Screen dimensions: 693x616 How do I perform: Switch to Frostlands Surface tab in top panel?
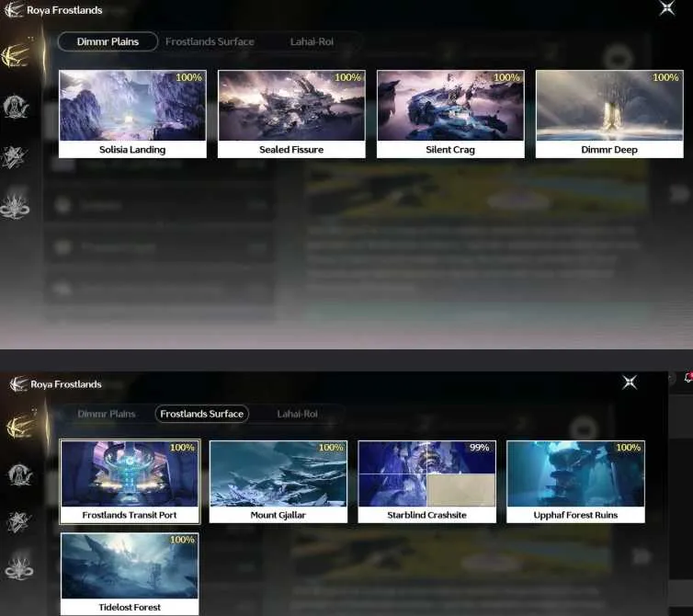tap(210, 41)
